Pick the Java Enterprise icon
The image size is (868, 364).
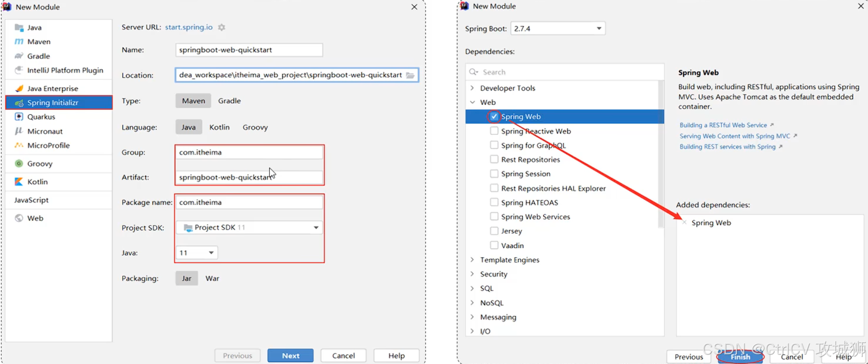[19, 88]
